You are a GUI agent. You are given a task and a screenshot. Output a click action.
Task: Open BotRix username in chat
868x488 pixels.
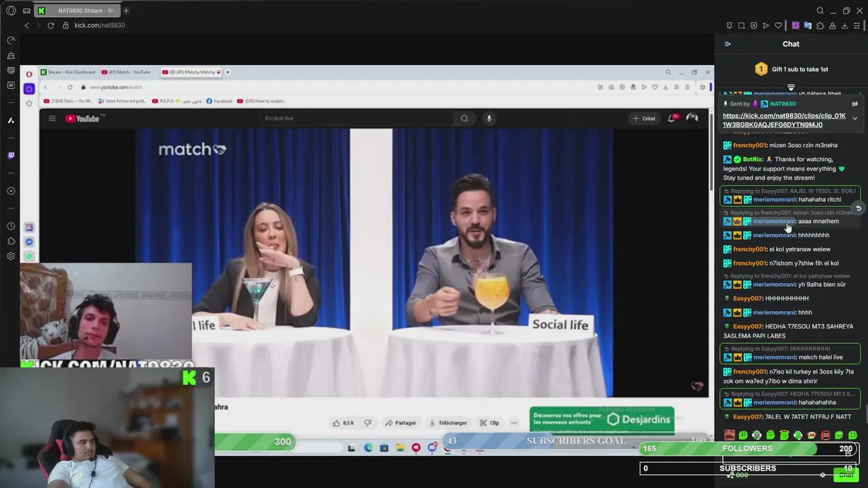pos(752,159)
